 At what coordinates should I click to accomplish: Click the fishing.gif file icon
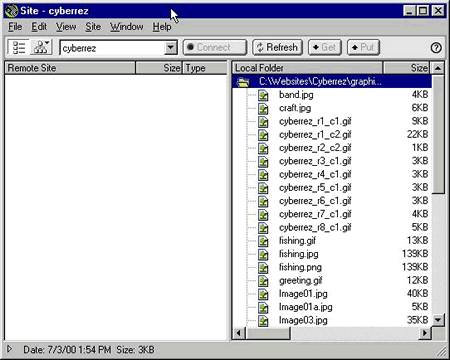point(263,241)
